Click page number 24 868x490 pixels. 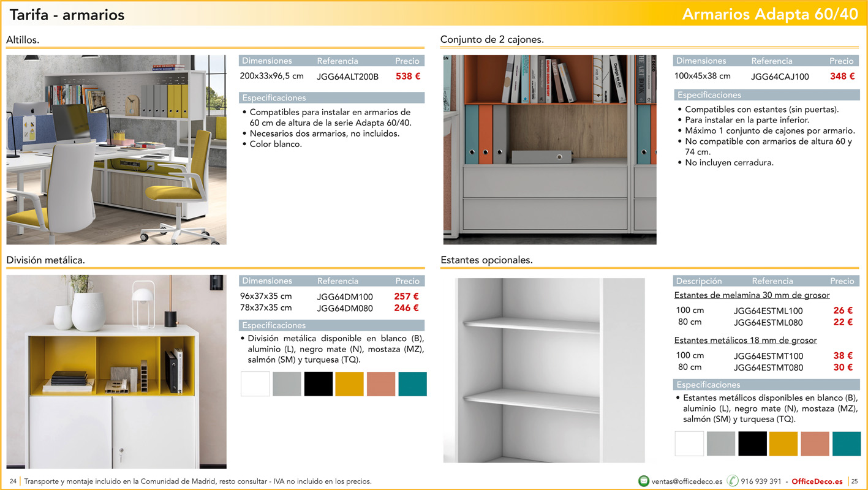pyautogui.click(x=13, y=481)
